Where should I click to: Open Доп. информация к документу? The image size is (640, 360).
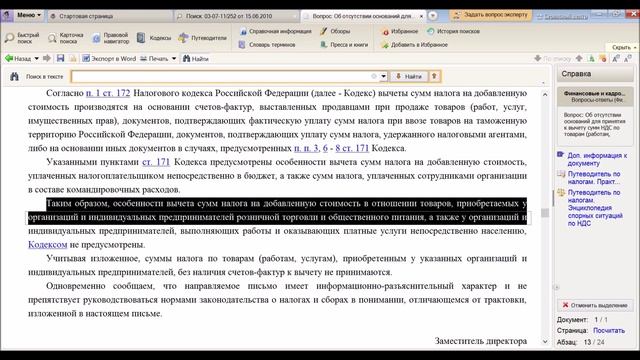(597, 159)
